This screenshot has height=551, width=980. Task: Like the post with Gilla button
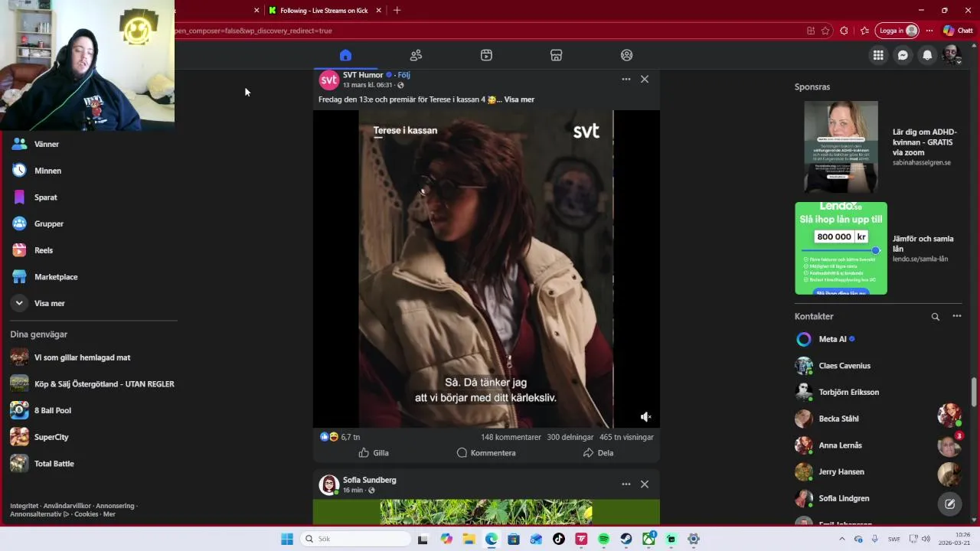click(x=374, y=453)
